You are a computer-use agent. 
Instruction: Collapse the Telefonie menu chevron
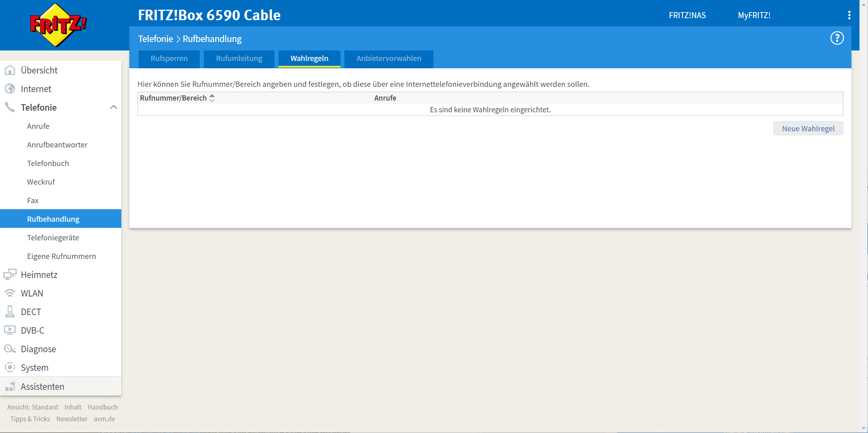coord(114,107)
